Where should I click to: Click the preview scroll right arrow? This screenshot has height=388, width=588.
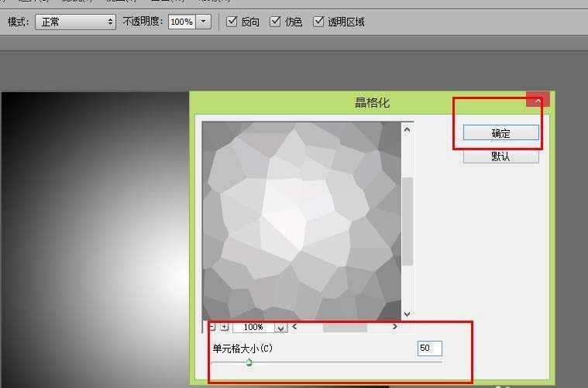click(394, 327)
